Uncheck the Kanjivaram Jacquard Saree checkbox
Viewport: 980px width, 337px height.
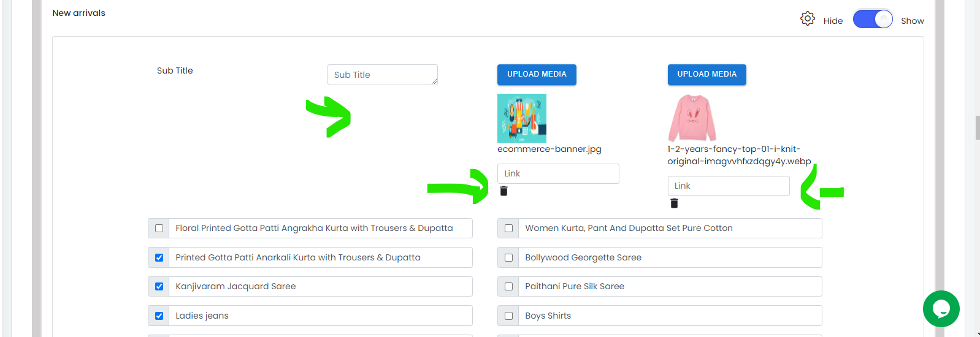point(159,286)
